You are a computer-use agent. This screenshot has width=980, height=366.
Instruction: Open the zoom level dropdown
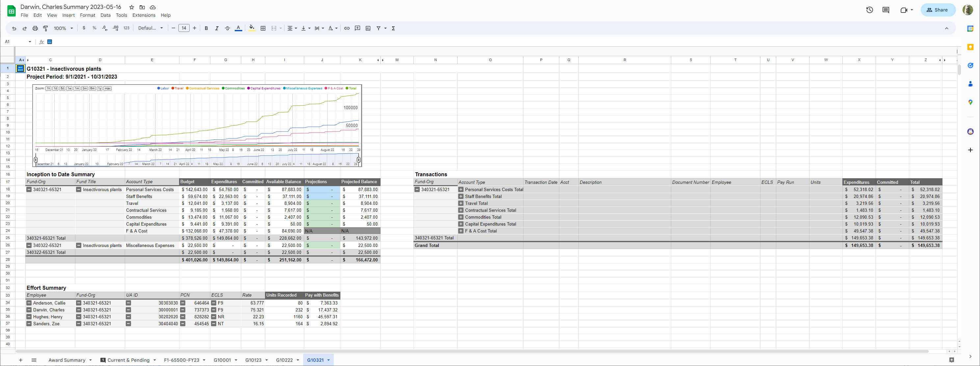pyautogui.click(x=63, y=28)
